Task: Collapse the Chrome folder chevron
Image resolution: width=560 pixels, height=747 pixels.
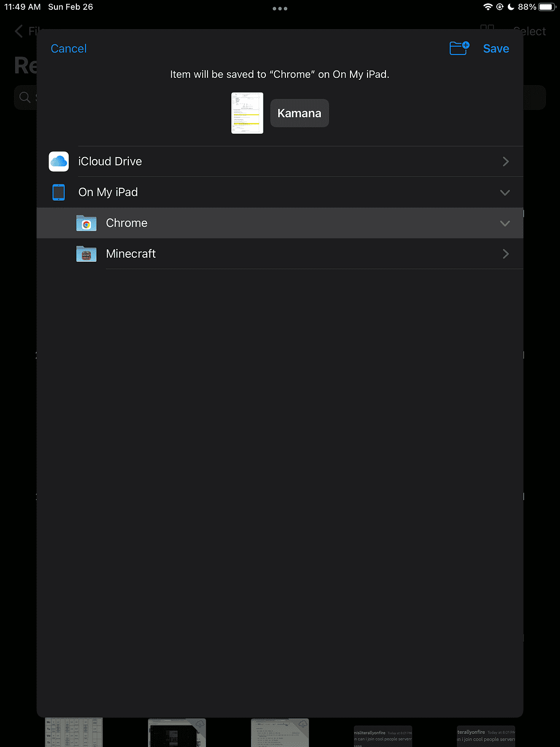Action: click(505, 223)
